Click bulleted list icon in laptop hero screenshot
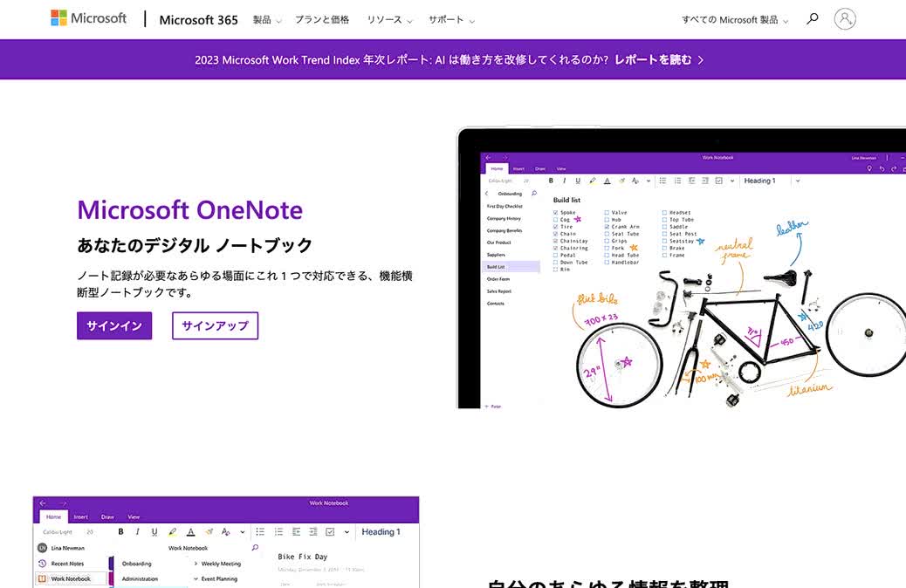Viewport: 906px width, 588px height. tap(662, 181)
